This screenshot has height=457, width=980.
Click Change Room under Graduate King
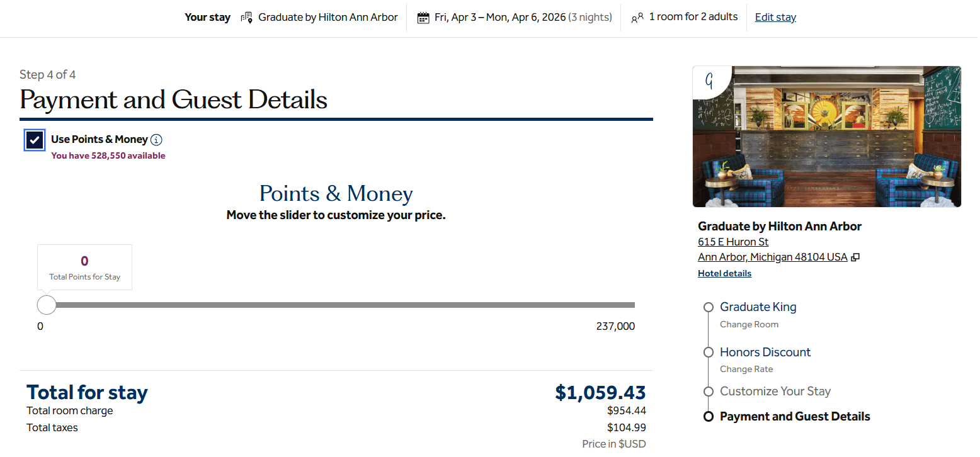(x=749, y=324)
